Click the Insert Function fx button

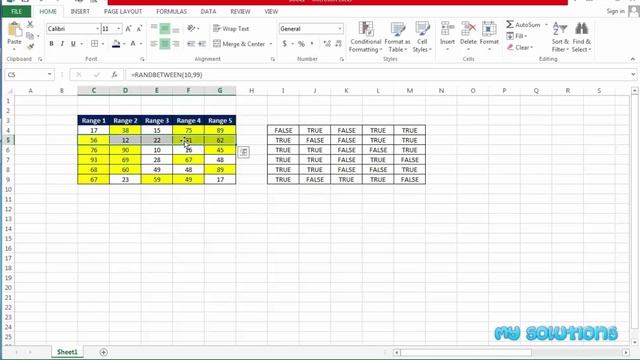click(x=114, y=75)
